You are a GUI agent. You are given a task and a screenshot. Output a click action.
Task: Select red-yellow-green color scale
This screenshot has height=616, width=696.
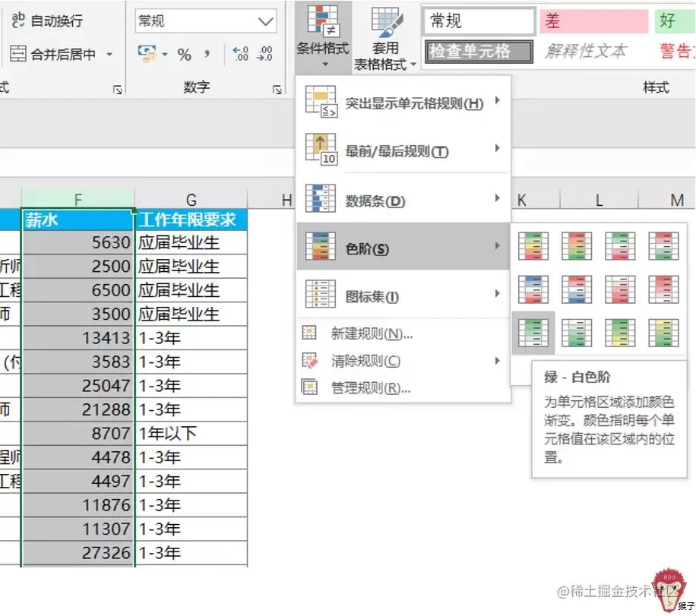pos(577,245)
